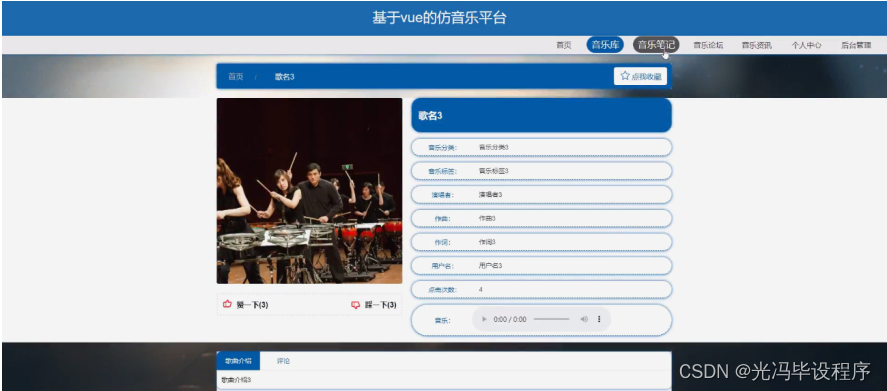Open the 后台管理 navigation item
This screenshot has width=887, height=391.
tap(856, 45)
